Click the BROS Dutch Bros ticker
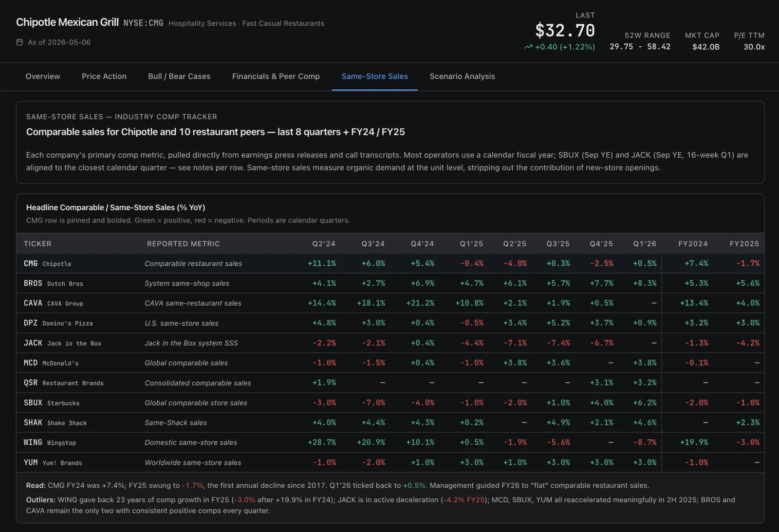Image resolution: width=779 pixels, height=532 pixels. pos(54,283)
